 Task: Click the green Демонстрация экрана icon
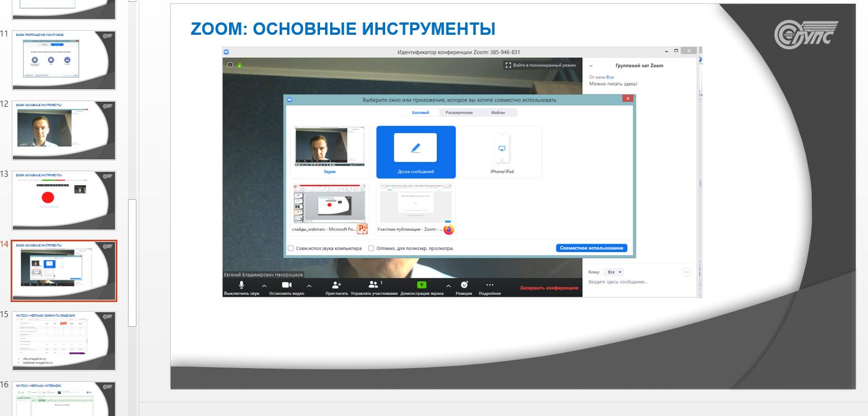pyautogui.click(x=422, y=285)
